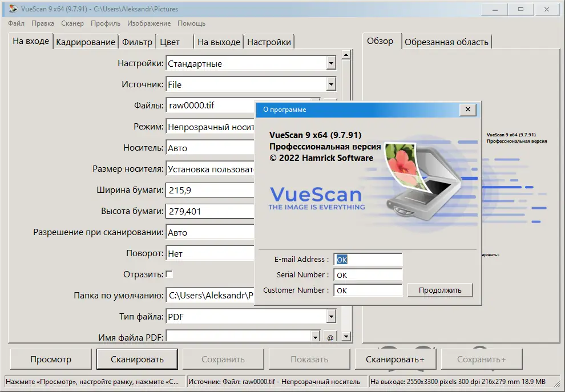Screen dimensions: 565x392
Task: Click the VueScan logo in About dialog
Action: [x=316, y=198]
